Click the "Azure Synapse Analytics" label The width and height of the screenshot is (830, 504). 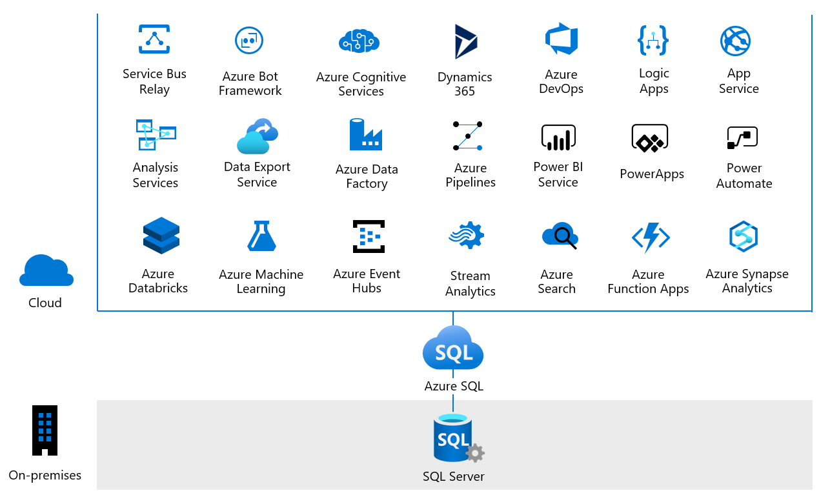click(x=747, y=281)
